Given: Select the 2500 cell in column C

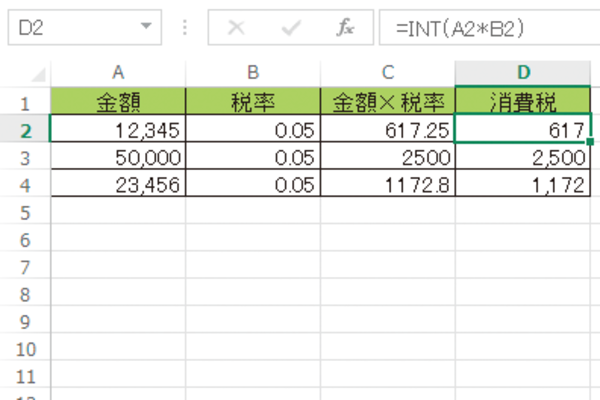Looking at the screenshot, I should pos(388,156).
